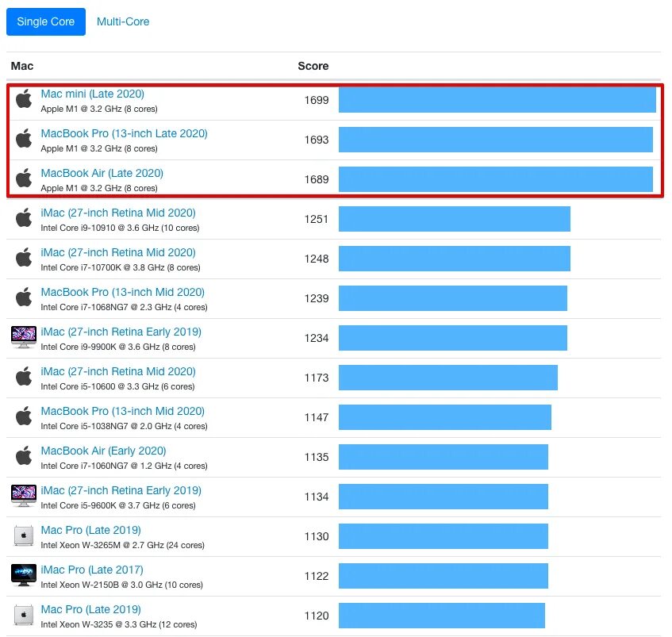Open iMac 27-inch Mid 2020 i9-10910 link
Viewport: 672px width, 637px height.
pos(118,213)
